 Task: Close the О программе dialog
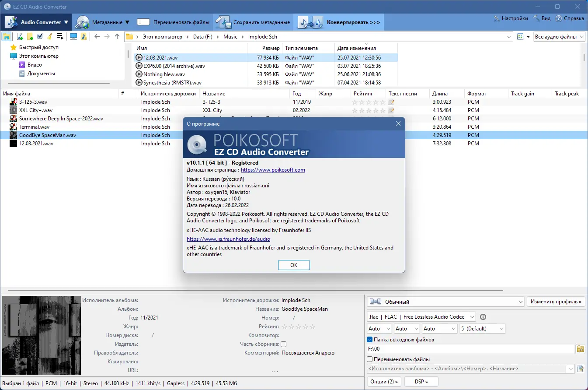(398, 123)
